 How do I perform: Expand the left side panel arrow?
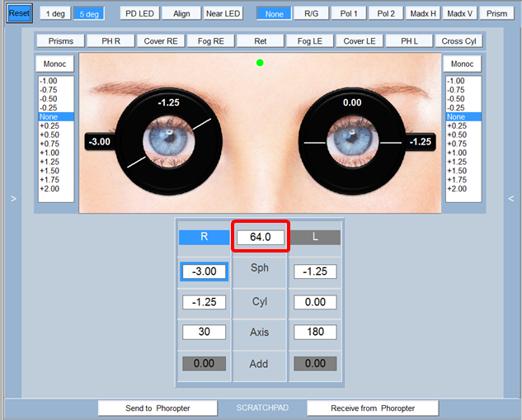[12, 198]
